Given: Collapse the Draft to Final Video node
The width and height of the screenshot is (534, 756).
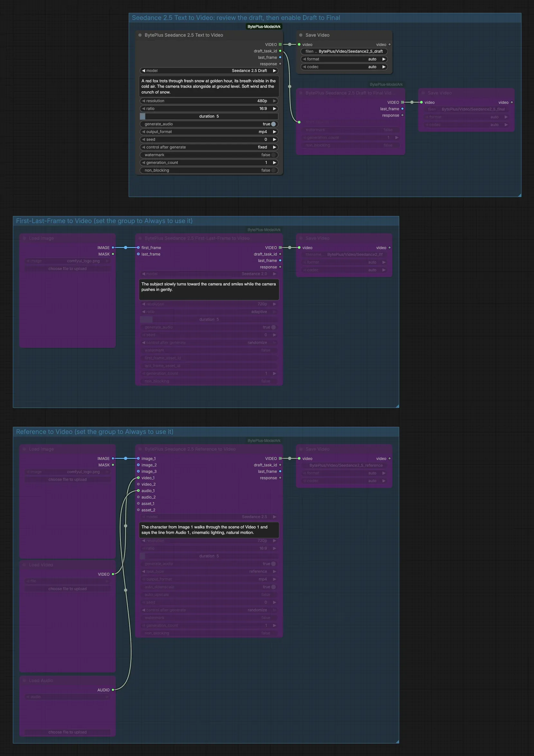Looking at the screenshot, I should [301, 93].
